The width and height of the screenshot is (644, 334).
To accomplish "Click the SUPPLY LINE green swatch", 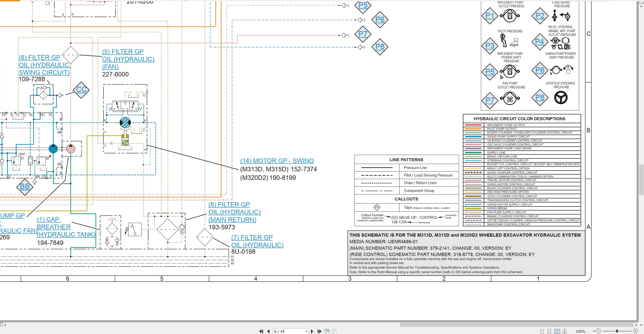I will click(473, 153).
